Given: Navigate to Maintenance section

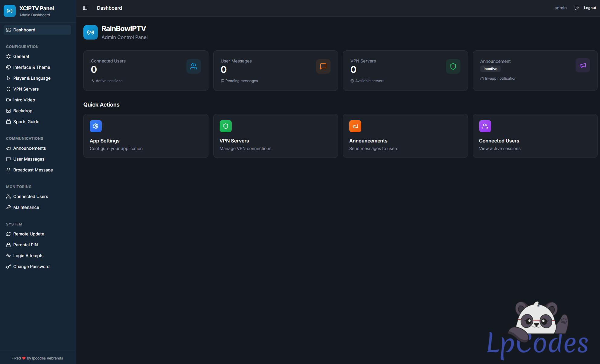Looking at the screenshot, I should (26, 207).
